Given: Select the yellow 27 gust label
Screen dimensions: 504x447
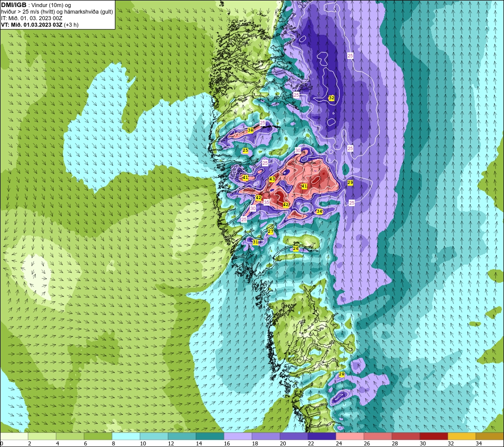Looking at the screenshot, I should click(x=270, y=231).
